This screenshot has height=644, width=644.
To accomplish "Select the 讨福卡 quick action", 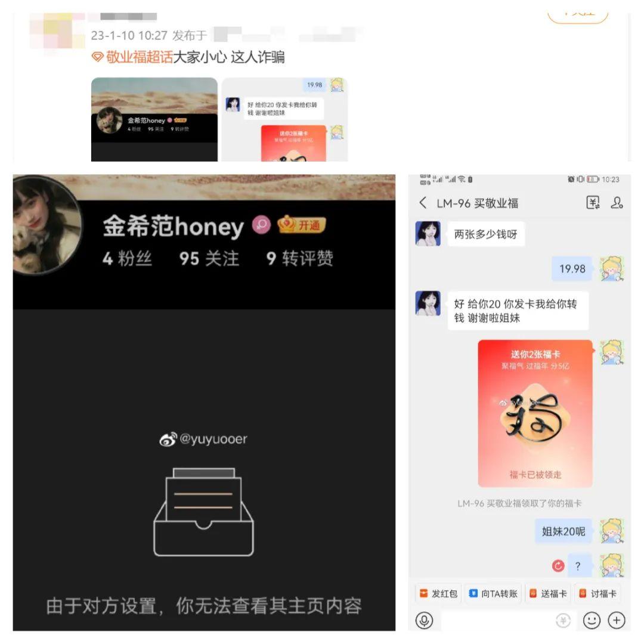I will (x=597, y=593).
